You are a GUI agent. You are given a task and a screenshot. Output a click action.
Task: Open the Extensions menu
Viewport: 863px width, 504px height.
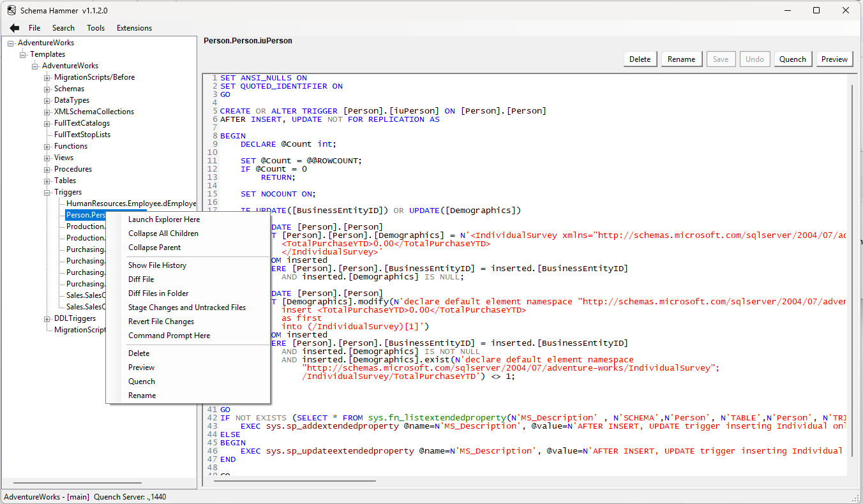134,27
